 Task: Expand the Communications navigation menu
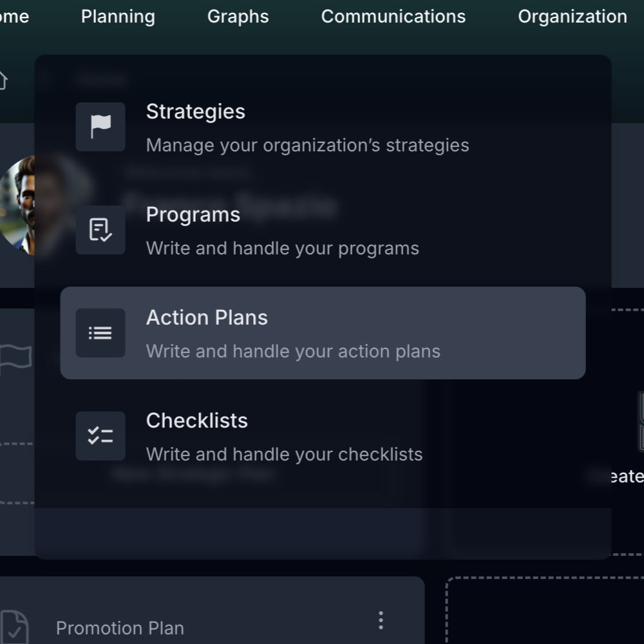[393, 17]
